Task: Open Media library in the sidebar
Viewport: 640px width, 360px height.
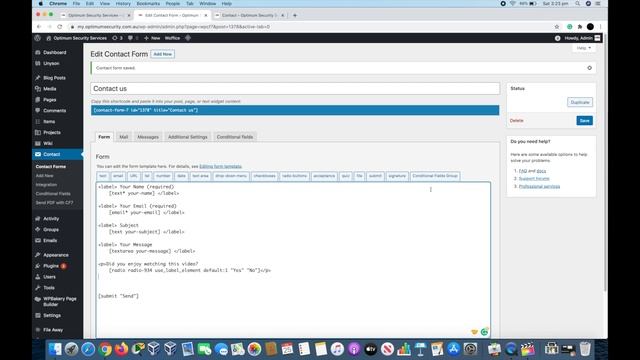Action: point(50,89)
